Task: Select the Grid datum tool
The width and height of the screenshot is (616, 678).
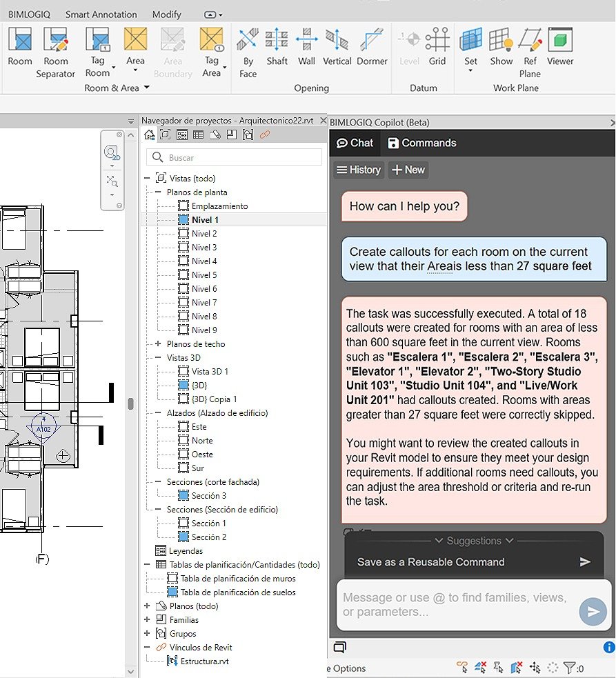Action: [437, 46]
